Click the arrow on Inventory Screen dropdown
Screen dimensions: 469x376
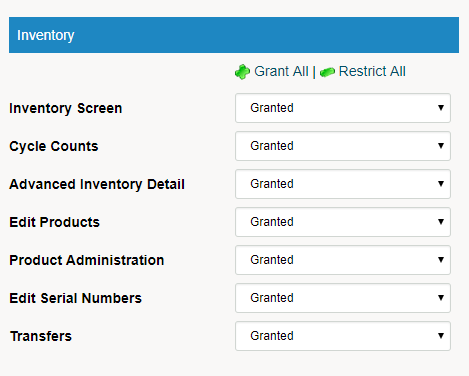(x=441, y=108)
